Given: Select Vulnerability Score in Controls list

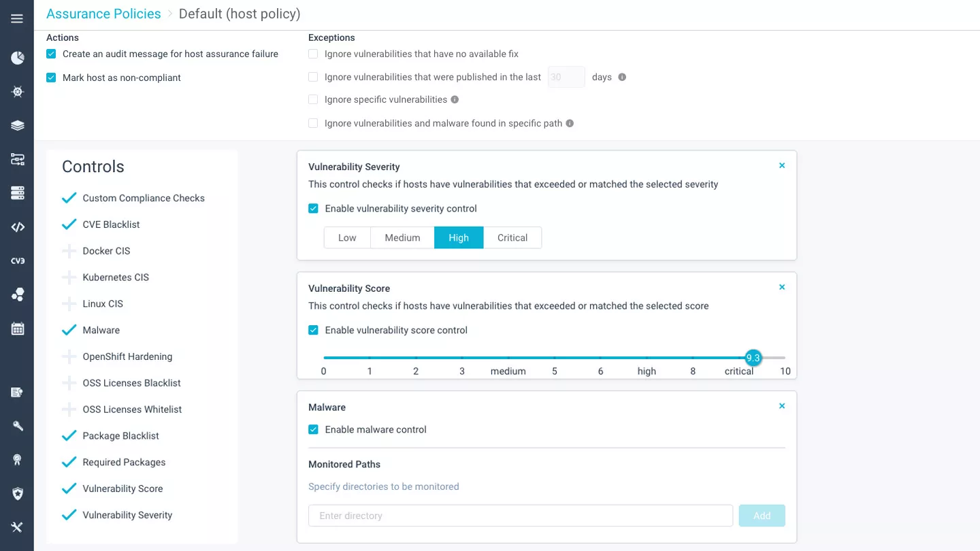Looking at the screenshot, I should [122, 488].
